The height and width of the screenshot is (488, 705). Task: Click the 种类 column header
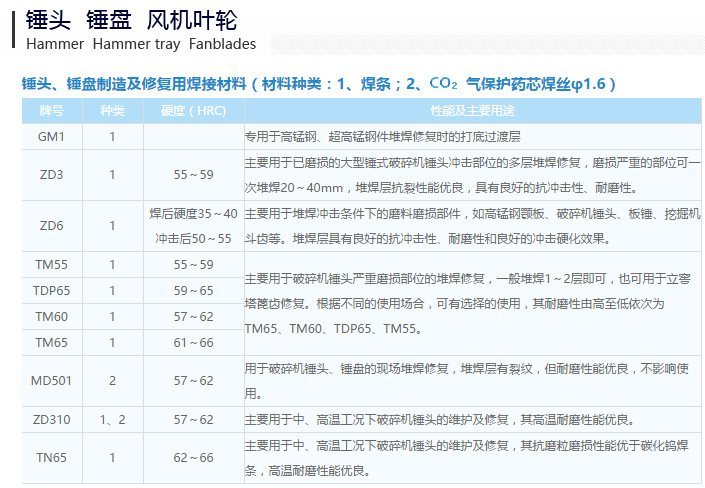click(112, 110)
